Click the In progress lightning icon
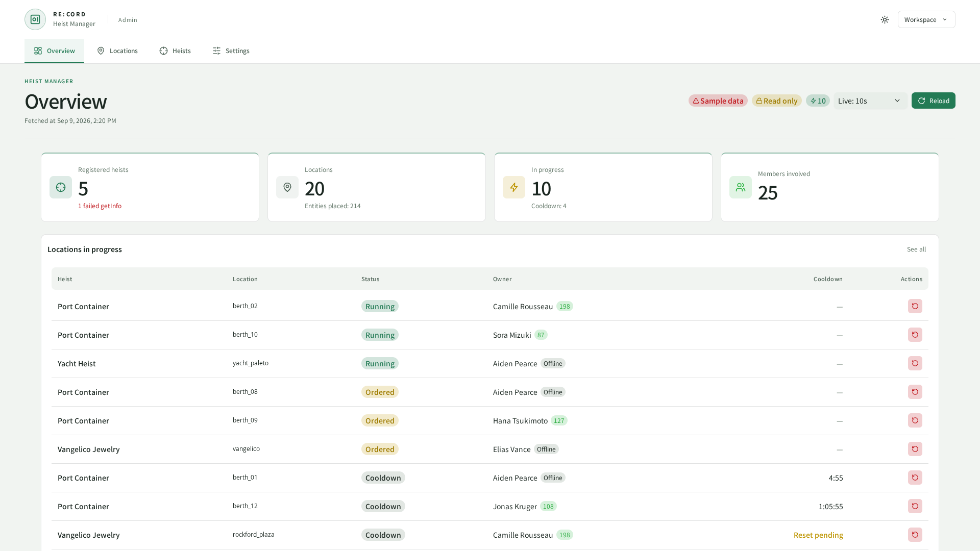This screenshot has width=980, height=551. tap(514, 187)
